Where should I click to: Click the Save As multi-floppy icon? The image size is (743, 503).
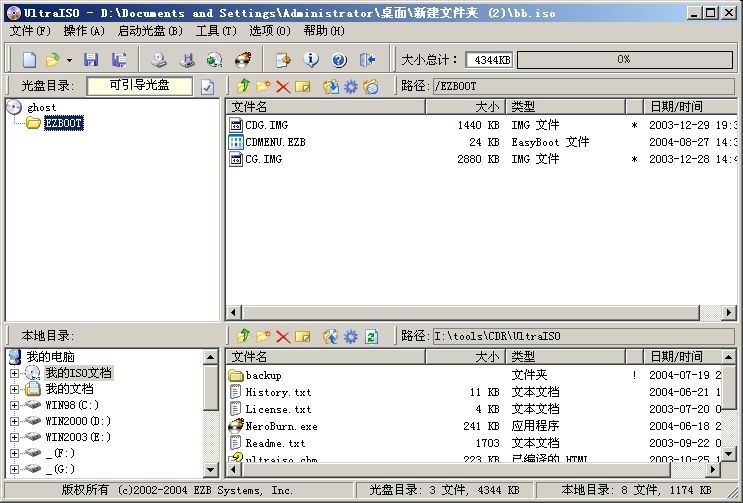tap(118, 60)
